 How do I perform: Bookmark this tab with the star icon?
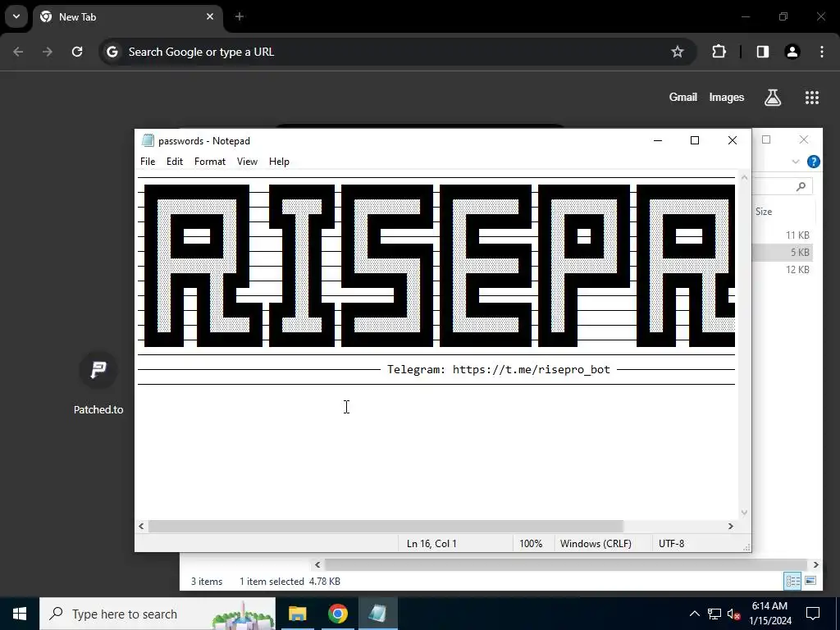(x=677, y=52)
